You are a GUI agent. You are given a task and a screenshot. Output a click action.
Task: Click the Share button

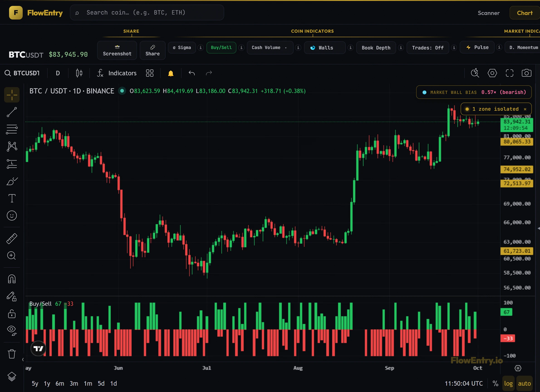click(153, 50)
